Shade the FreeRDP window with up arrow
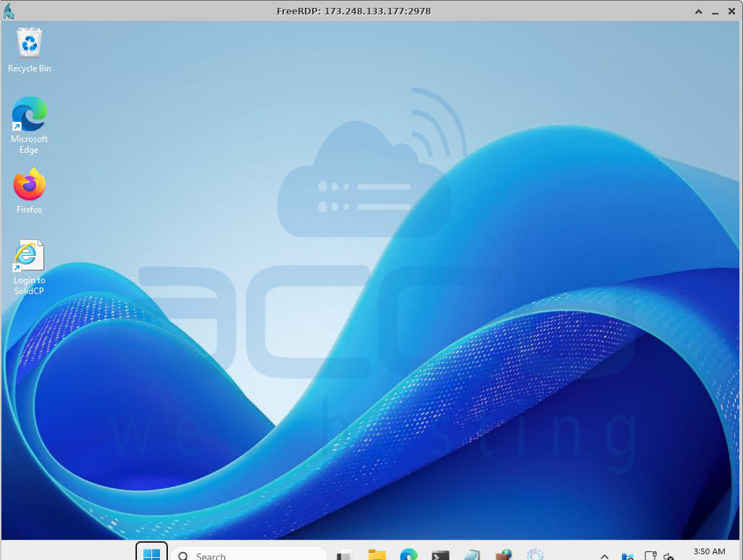Viewport: 743px width, 560px height. tap(698, 12)
